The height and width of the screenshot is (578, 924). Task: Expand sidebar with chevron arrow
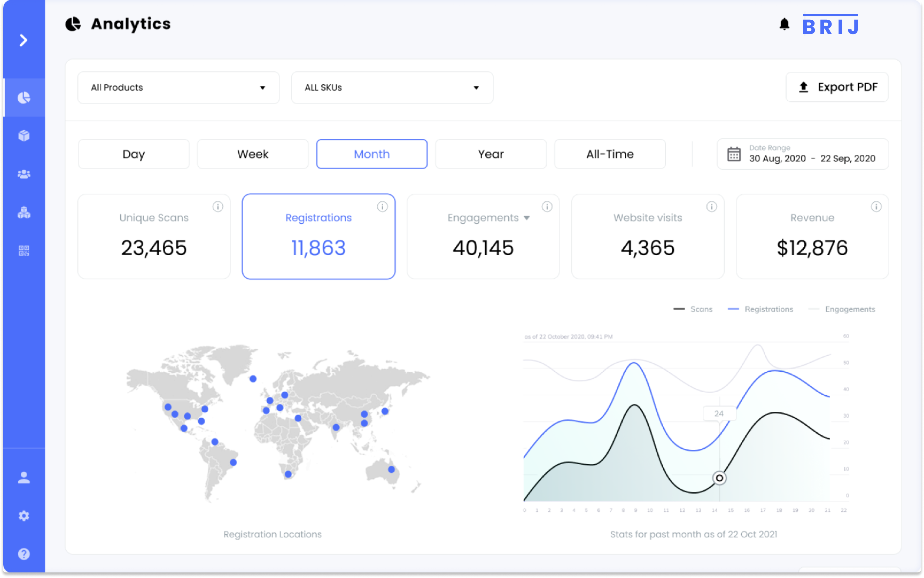[x=24, y=40]
